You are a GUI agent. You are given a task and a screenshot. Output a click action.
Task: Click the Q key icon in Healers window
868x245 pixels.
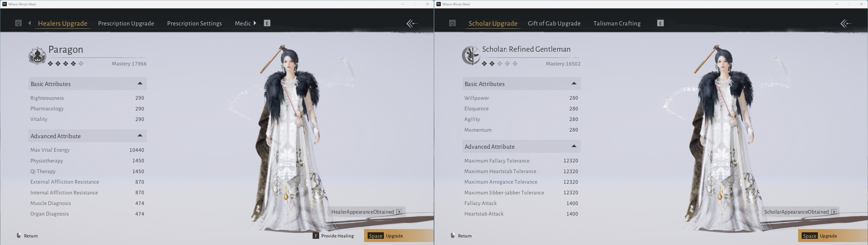[x=18, y=23]
